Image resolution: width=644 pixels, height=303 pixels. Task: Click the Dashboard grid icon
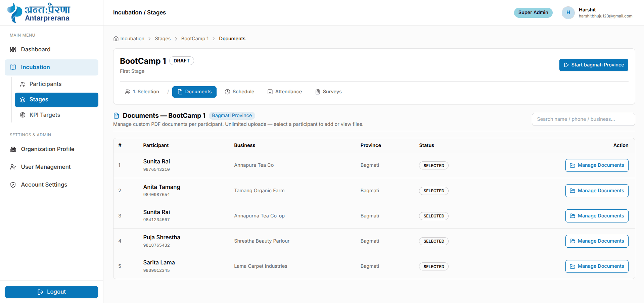click(13, 50)
